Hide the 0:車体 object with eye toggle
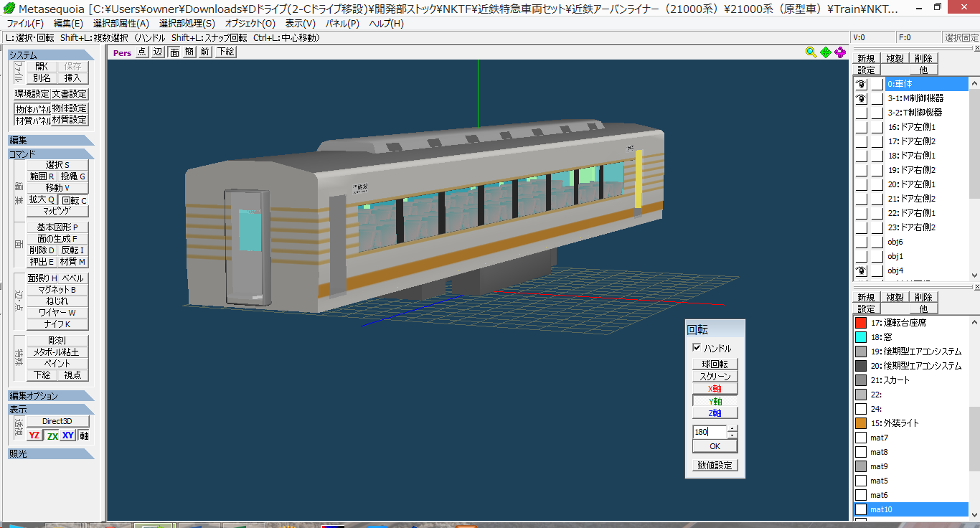The height and width of the screenshot is (528, 980). 861,84
